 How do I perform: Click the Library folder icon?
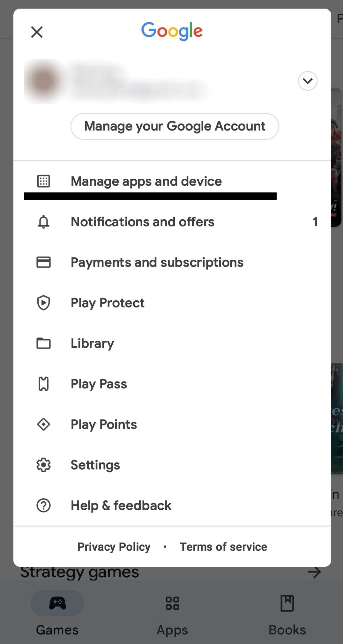[x=43, y=343]
